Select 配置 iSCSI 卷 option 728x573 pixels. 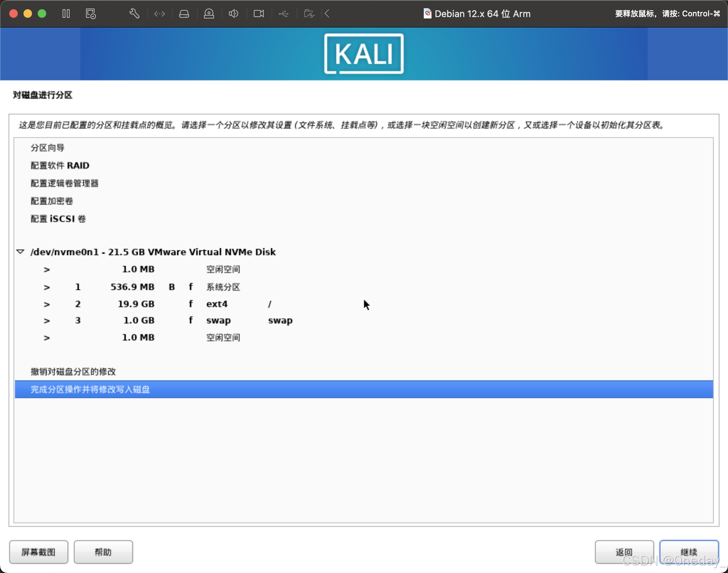pos(58,219)
